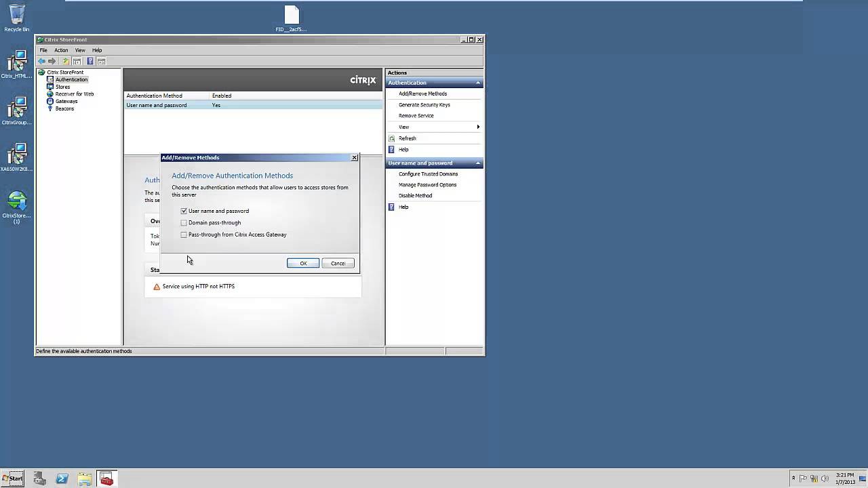Click Help under the Authentication actions
The width and height of the screenshot is (868, 488).
tap(403, 149)
